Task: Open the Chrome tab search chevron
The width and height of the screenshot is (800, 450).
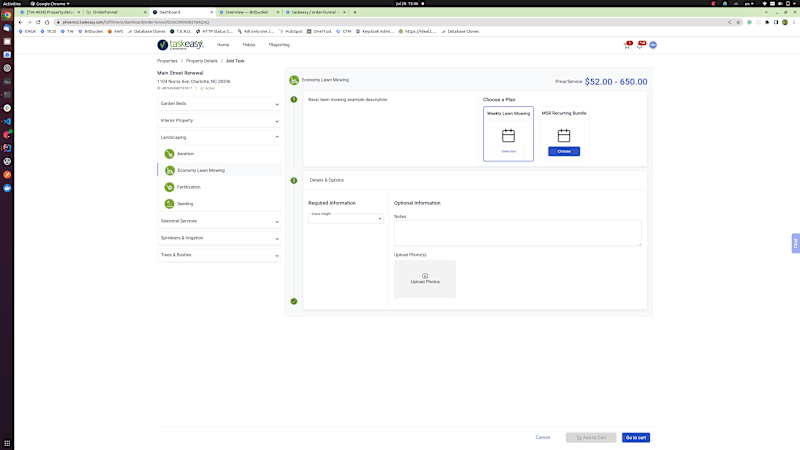Action: (x=766, y=12)
